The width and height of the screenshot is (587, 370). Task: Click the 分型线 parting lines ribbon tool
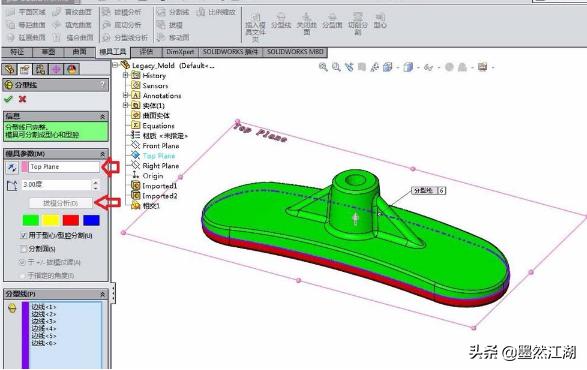coord(281,21)
